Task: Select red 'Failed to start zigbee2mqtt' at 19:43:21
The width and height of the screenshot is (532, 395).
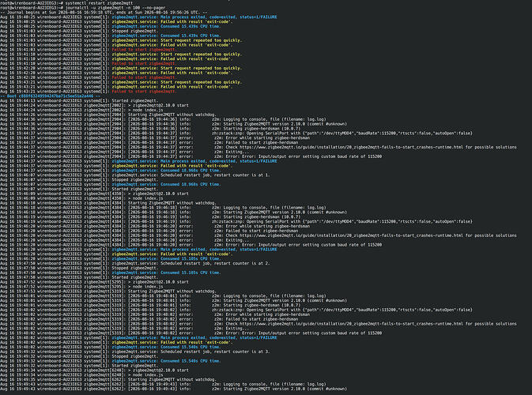Action: click(x=144, y=91)
